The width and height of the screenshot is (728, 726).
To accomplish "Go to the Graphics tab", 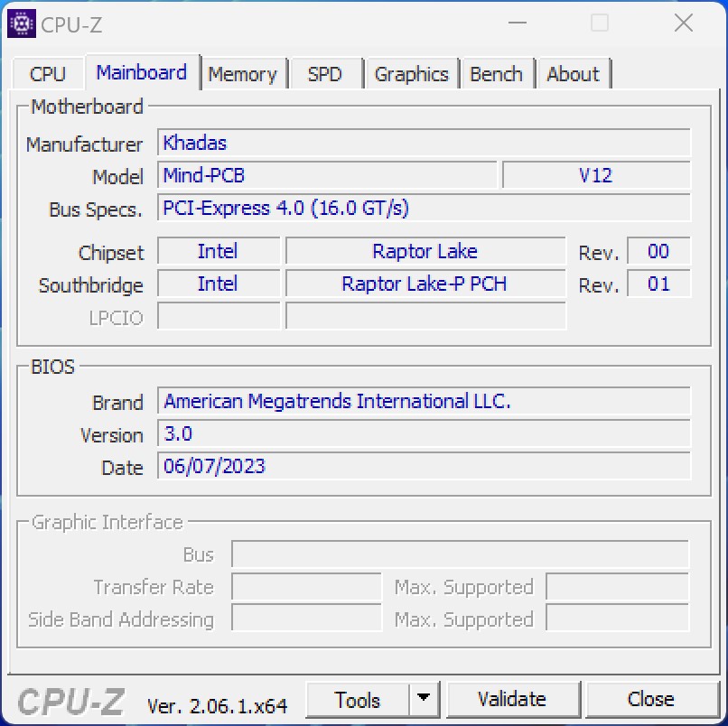I will (412, 74).
